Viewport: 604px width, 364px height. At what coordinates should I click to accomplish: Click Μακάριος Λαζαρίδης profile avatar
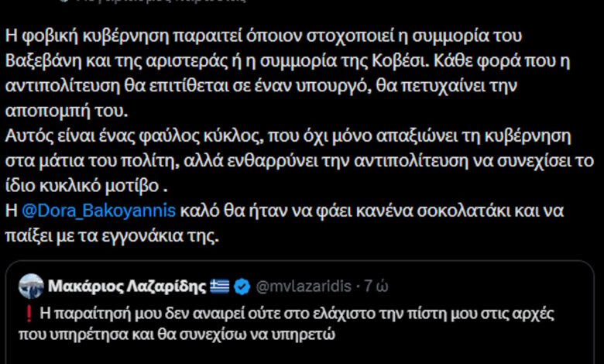pos(30,286)
